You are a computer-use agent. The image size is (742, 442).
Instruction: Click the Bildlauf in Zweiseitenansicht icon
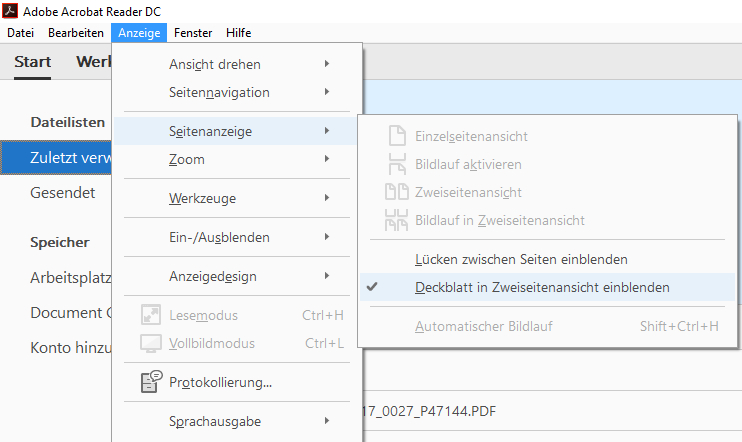(397, 220)
